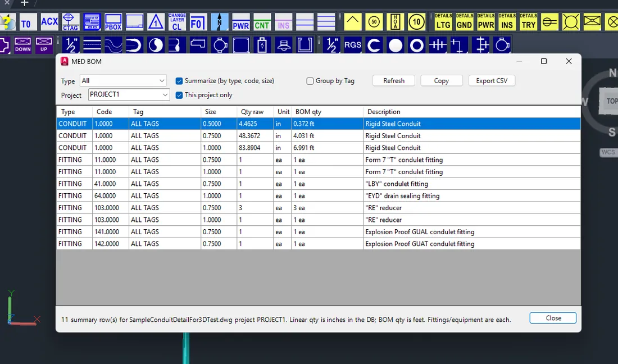Click the U-shaped bend conduit icon
The width and height of the screenshot is (618, 364).
coord(134,45)
